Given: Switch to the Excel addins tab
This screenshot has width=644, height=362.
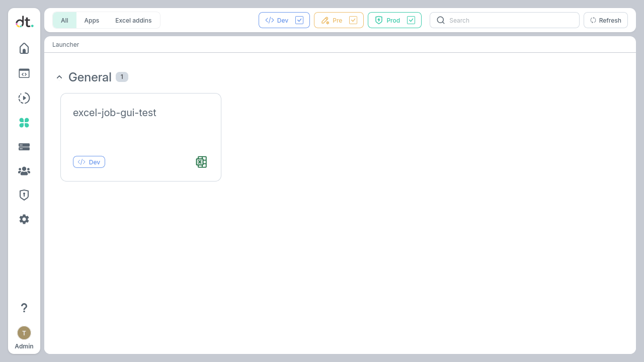Looking at the screenshot, I should pyautogui.click(x=133, y=20).
